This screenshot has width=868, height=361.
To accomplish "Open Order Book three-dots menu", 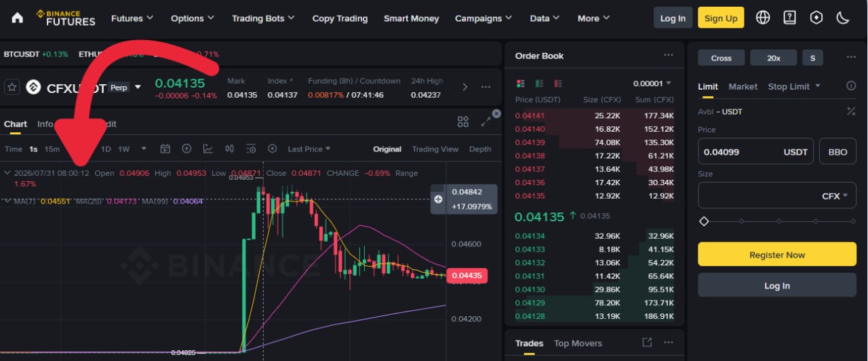I will pyautogui.click(x=669, y=56).
